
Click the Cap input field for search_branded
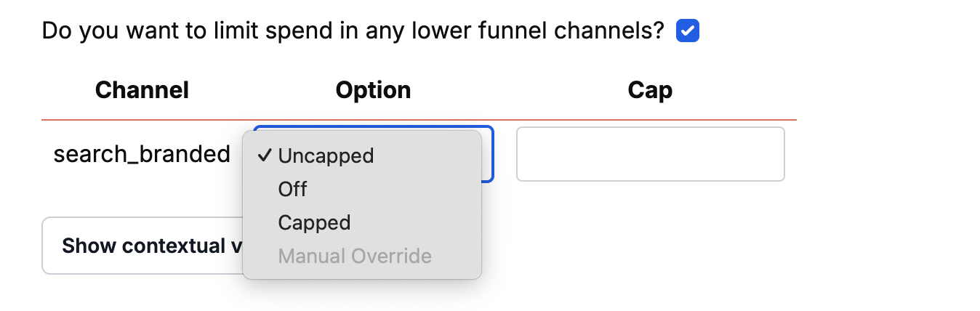650,154
